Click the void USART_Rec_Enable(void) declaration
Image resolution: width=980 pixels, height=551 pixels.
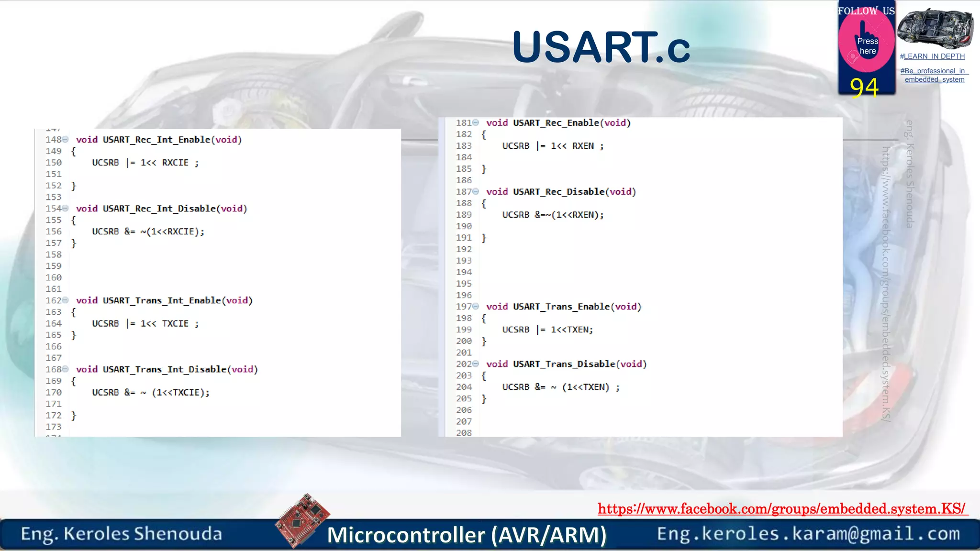tap(558, 123)
